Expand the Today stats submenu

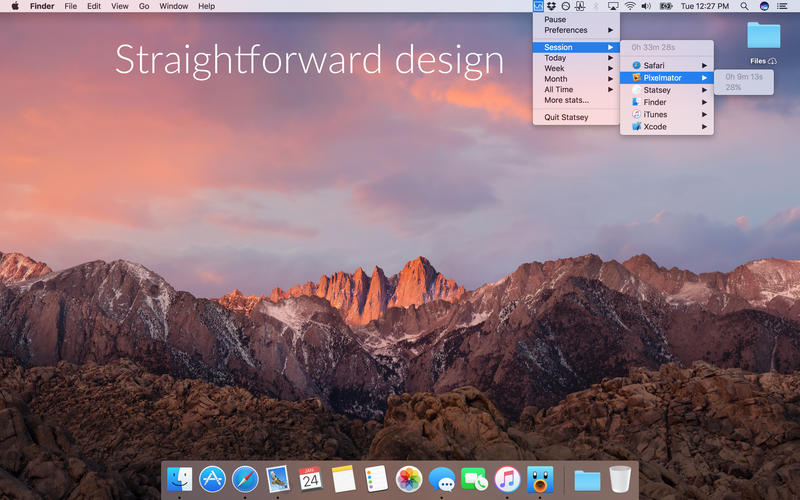577,58
